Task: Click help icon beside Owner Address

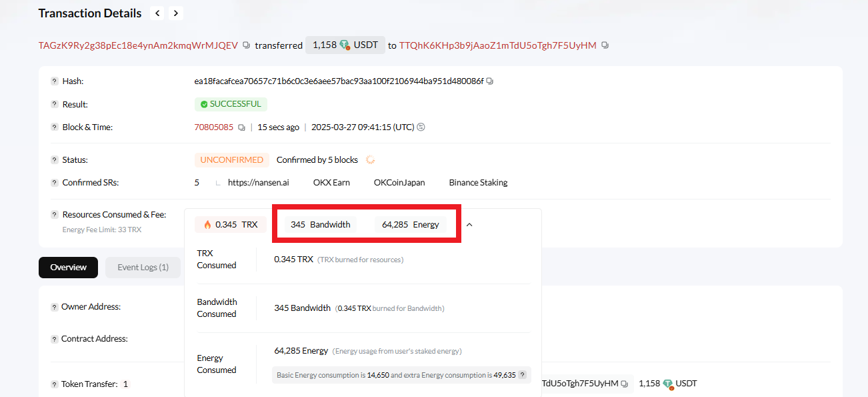Action: (55, 307)
